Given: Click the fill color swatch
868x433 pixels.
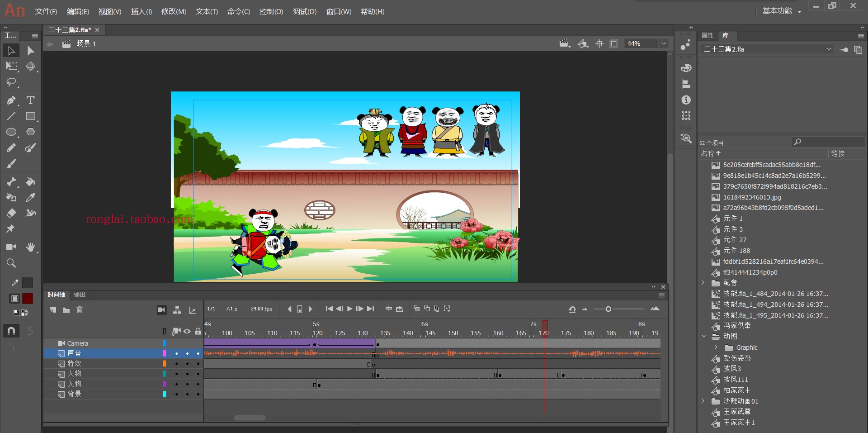Looking at the screenshot, I should coord(28,299).
